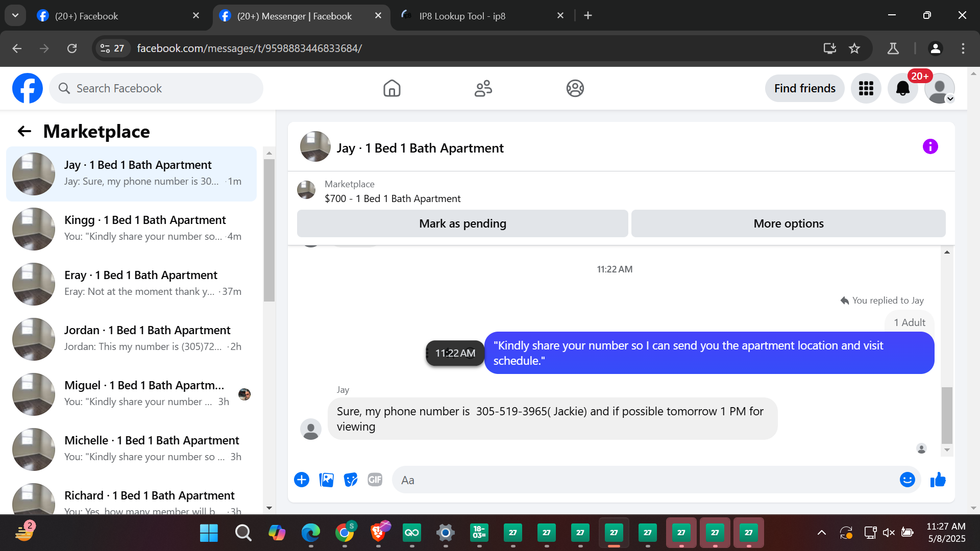Open the Facebook menu grid icon
This screenshot has height=551, width=980.
pos(866,88)
